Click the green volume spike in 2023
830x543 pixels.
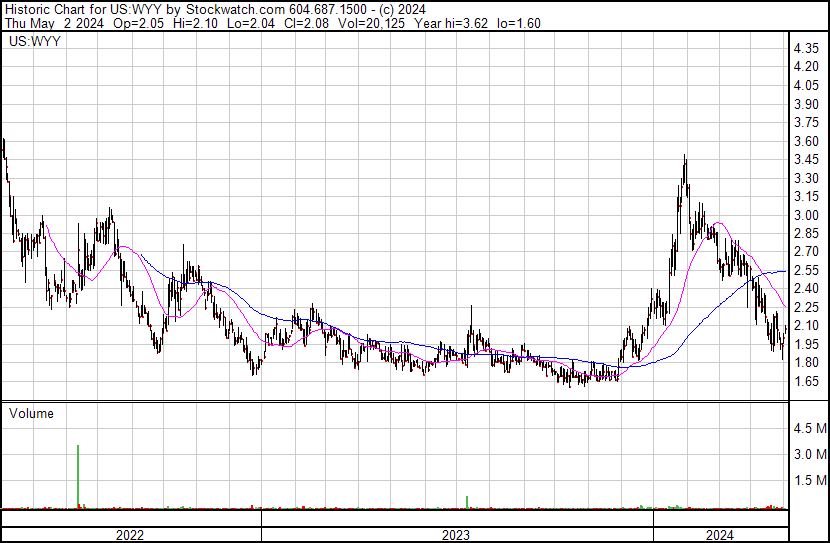pyautogui.click(x=467, y=501)
